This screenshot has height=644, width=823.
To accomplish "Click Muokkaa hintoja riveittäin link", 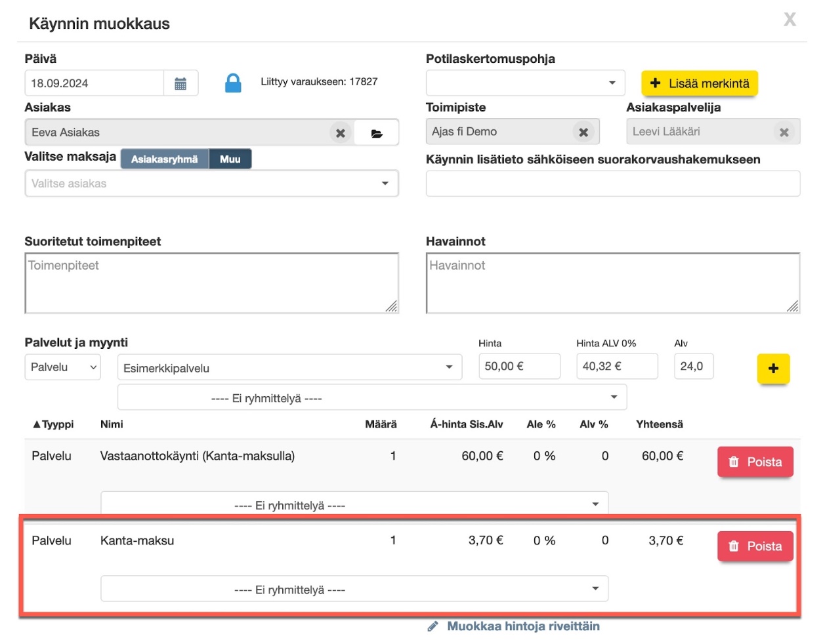I will (522, 626).
